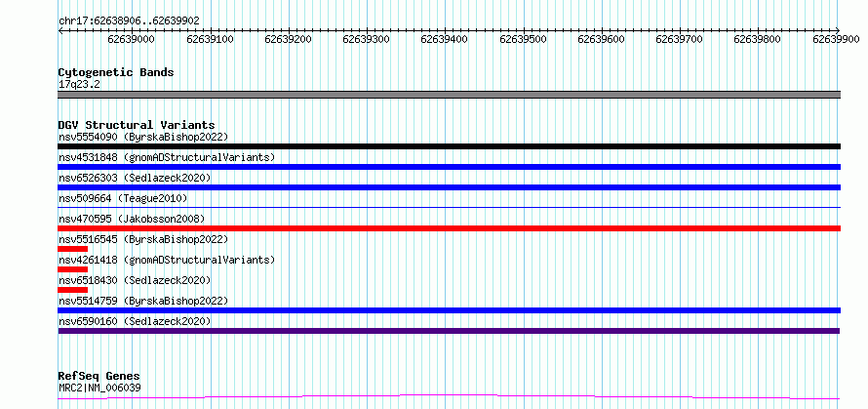Click the DGV Structural Variants track title
The image size is (868, 409).
tap(137, 125)
